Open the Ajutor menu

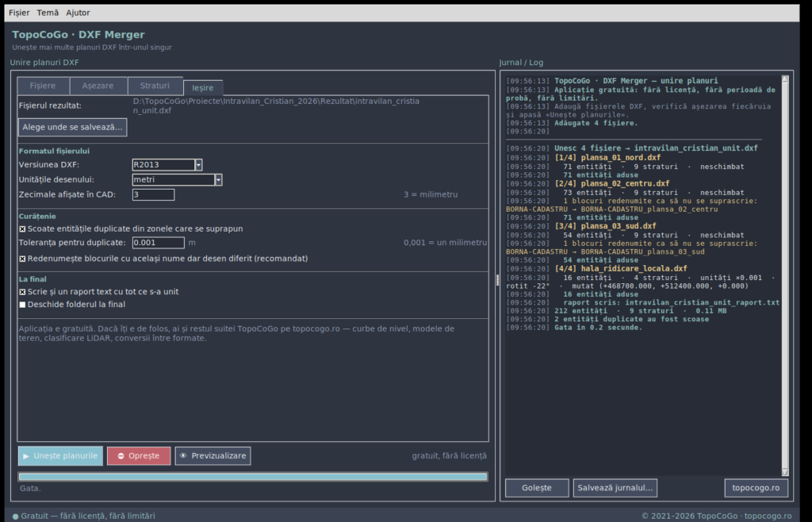pyautogui.click(x=78, y=13)
